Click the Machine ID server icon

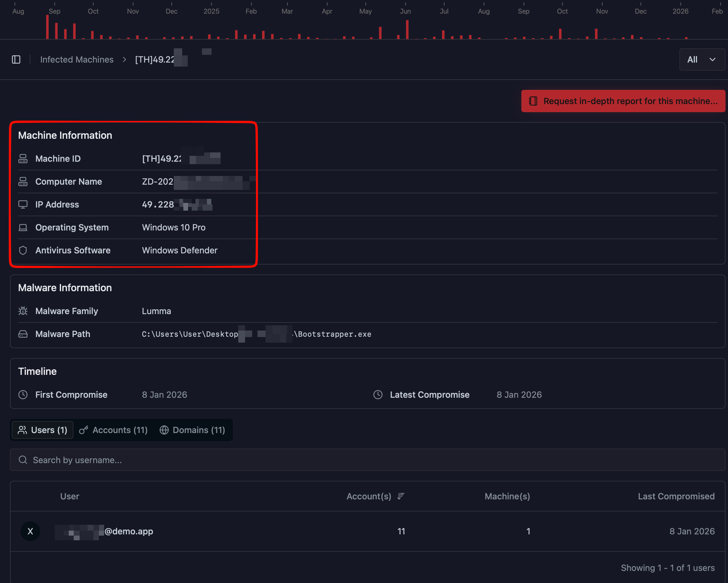(x=23, y=159)
